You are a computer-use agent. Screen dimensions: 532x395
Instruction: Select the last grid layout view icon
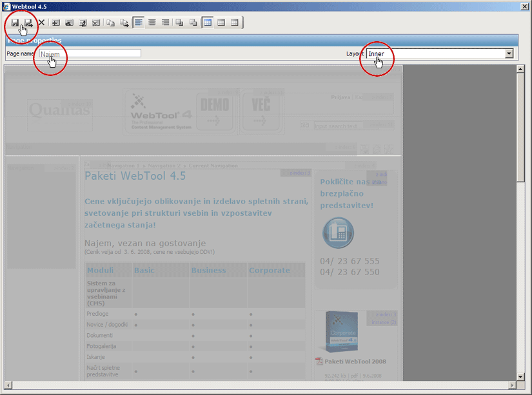coord(235,23)
